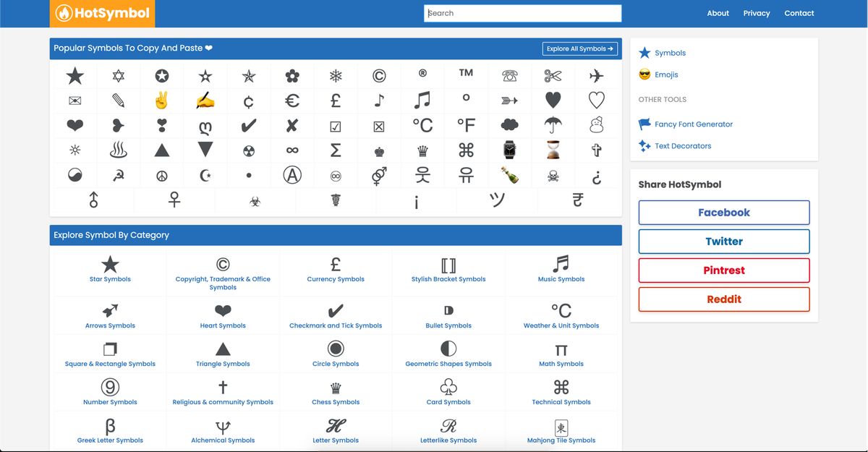
Task: Browse the Heart Symbols category
Action: pos(222,315)
